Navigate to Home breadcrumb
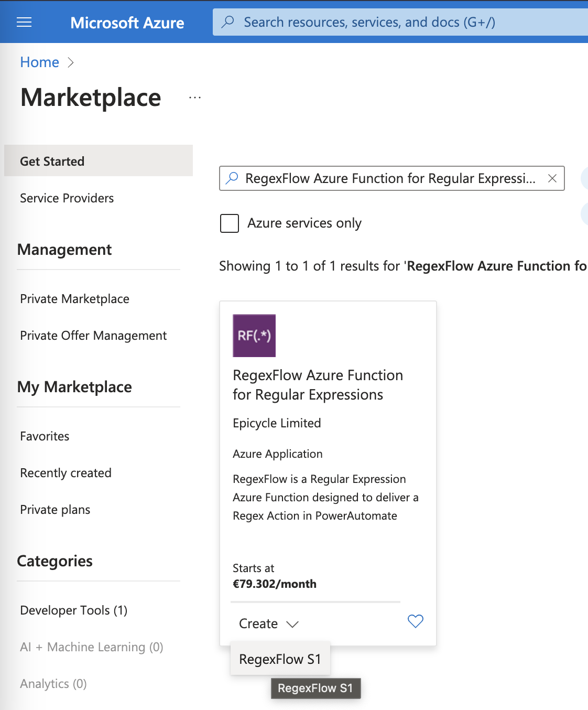Screen dimensions: 588x710 [x=39, y=62]
